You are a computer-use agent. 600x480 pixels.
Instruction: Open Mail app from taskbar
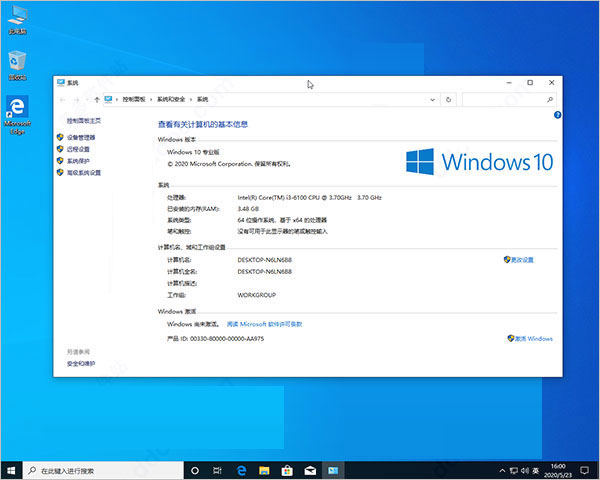click(310, 471)
